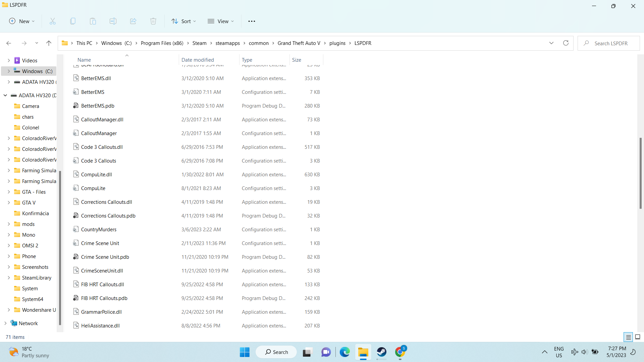Click the Share icon in toolbar

[133, 21]
